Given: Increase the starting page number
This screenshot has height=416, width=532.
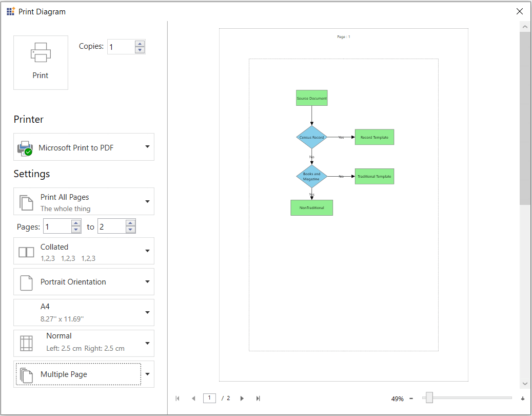Looking at the screenshot, I should click(76, 223).
